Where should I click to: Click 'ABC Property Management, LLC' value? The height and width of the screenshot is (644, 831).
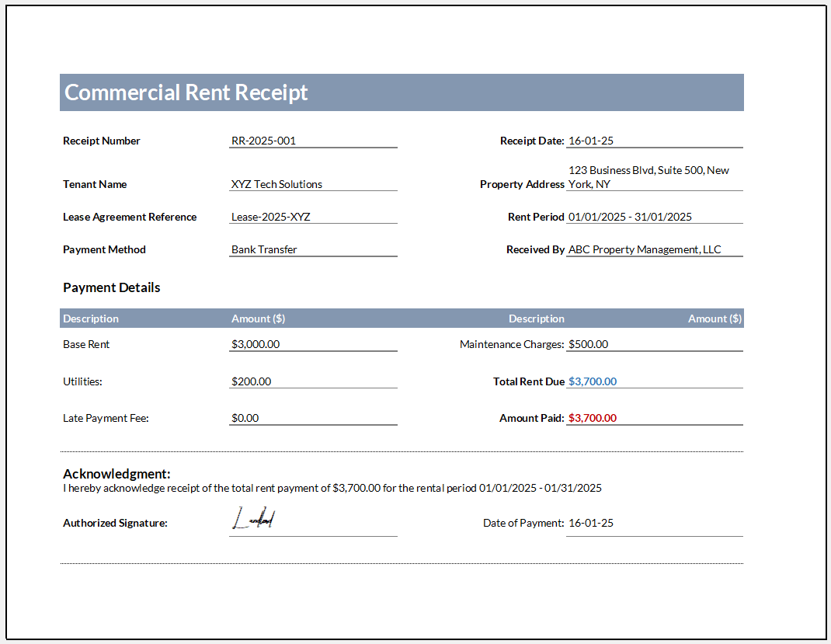645,249
